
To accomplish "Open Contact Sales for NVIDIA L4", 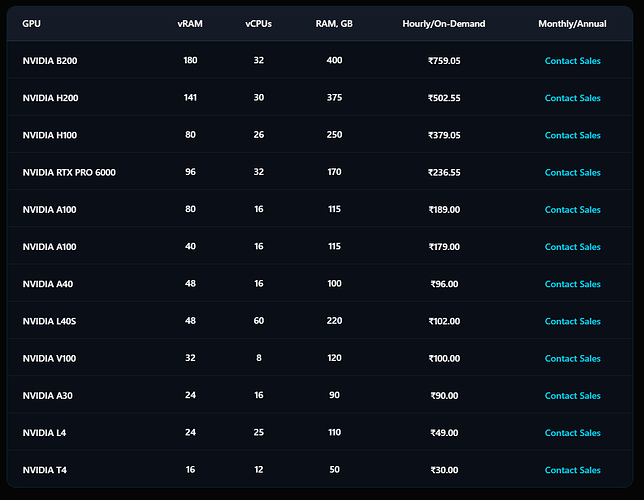I will point(573,433).
